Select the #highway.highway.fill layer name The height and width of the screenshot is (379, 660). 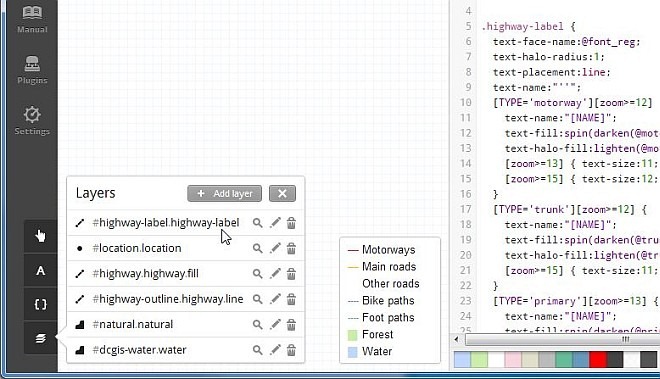click(x=145, y=273)
